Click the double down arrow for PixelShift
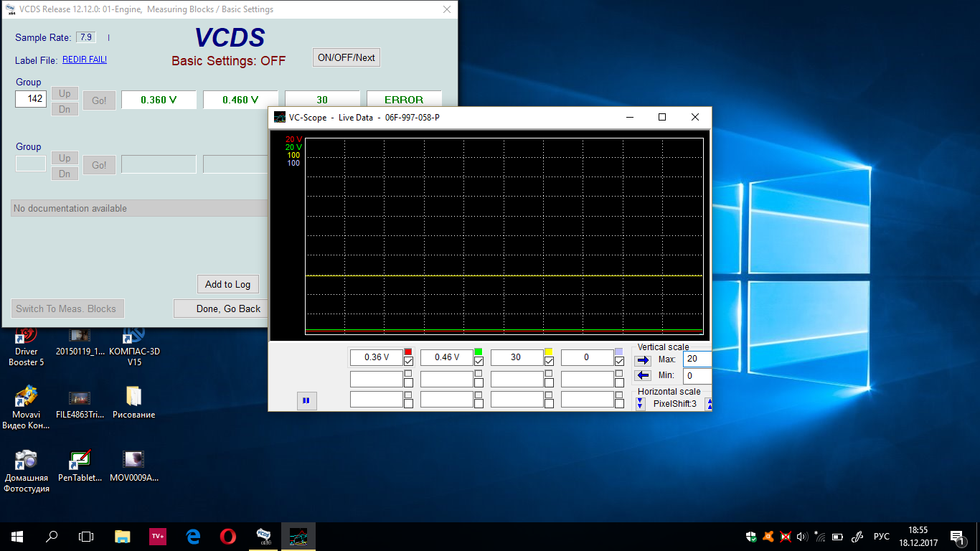The height and width of the screenshot is (551, 980). tap(640, 404)
